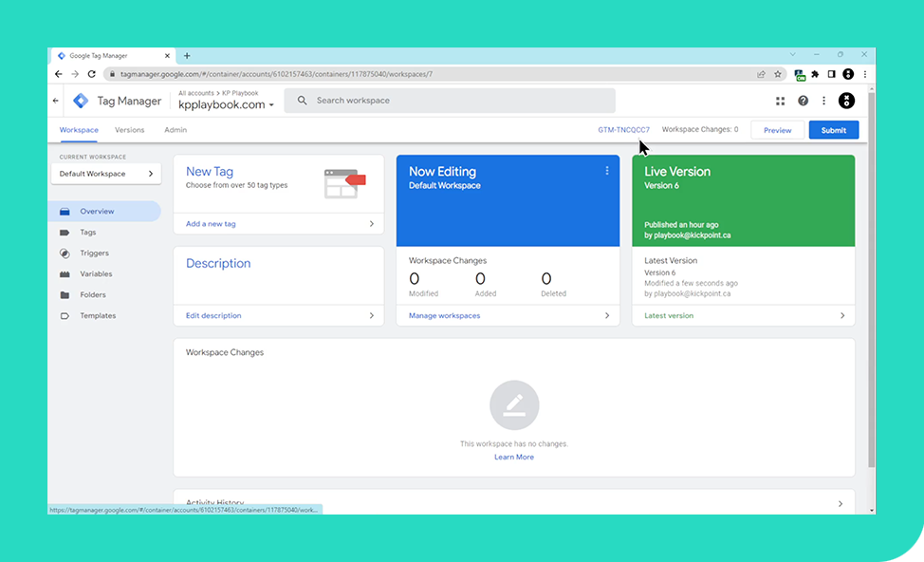This screenshot has height=562, width=924.
Task: Click the Tag Manager logo icon
Action: pyautogui.click(x=80, y=101)
